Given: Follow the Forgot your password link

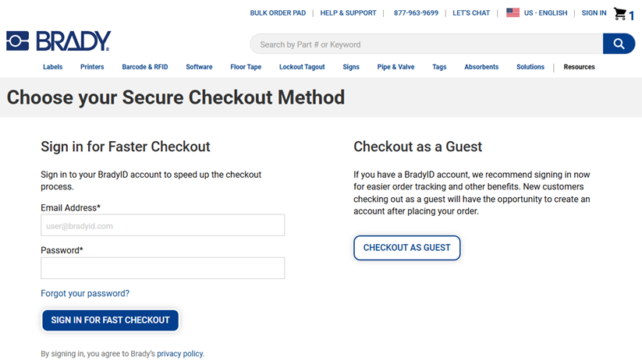Looking at the screenshot, I should point(85,293).
